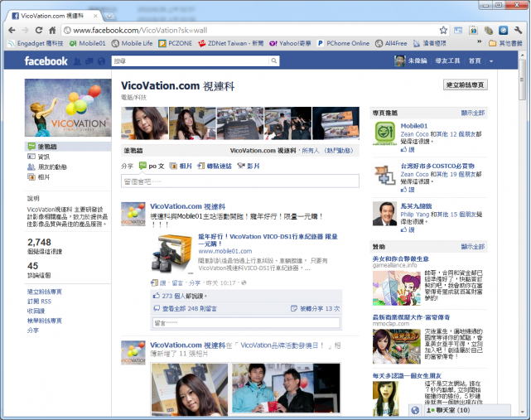Viewport: 531px width, 420px height.
Task: Choose link share option in composer
Action: 215,166
